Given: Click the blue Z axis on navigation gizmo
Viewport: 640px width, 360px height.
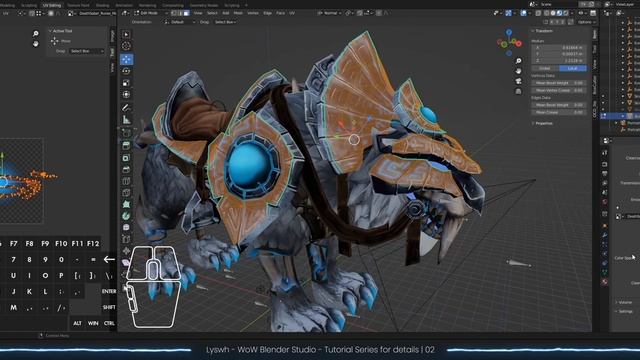Looking at the screenshot, I should [509, 32].
